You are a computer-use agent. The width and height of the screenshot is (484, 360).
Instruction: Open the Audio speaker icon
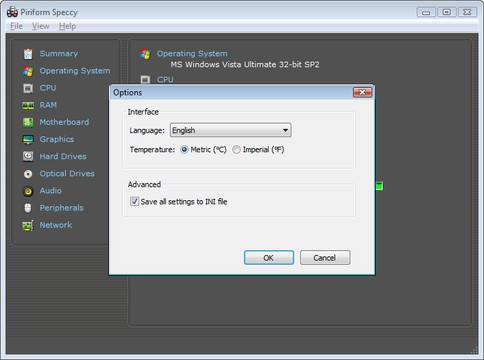pos(28,191)
